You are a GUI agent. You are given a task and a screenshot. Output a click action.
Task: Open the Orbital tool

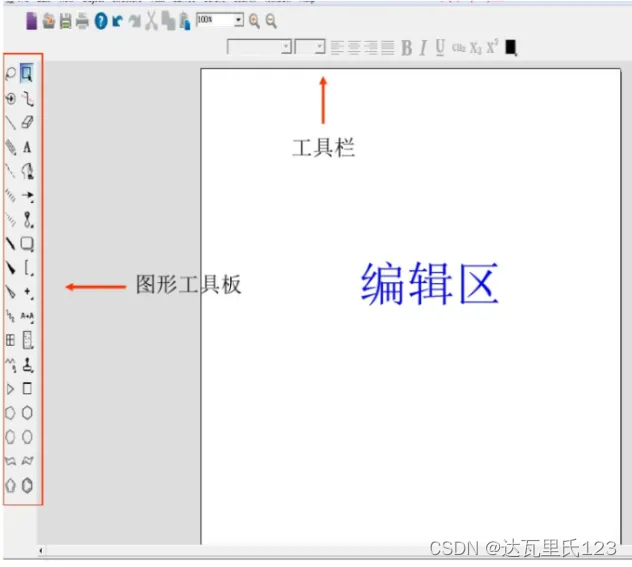click(x=28, y=220)
